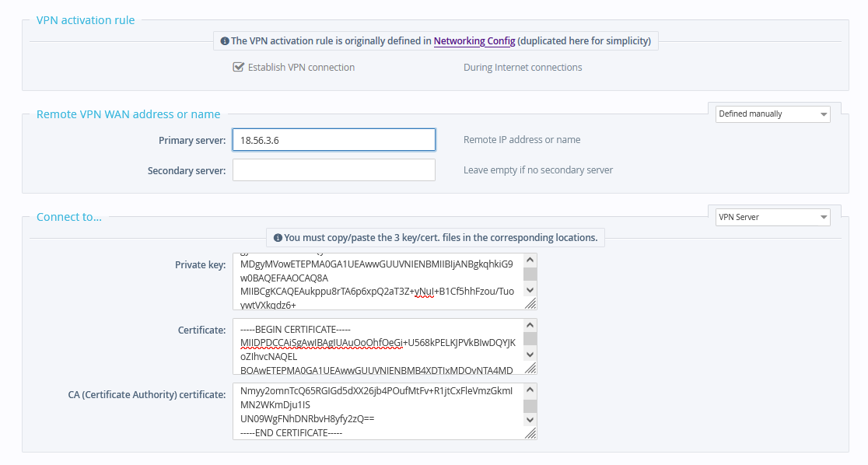The image size is (868, 465).
Task: Click into the empty Secondary server field
Action: click(334, 170)
